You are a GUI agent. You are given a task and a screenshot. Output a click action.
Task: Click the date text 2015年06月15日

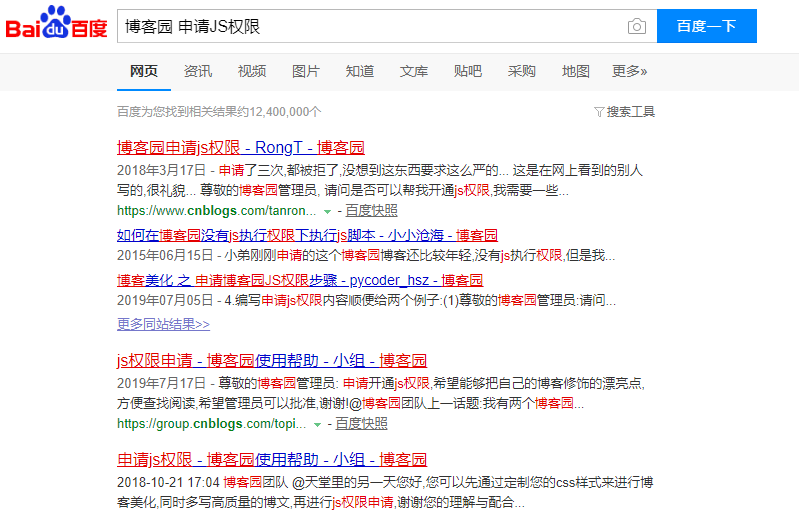(x=165, y=255)
